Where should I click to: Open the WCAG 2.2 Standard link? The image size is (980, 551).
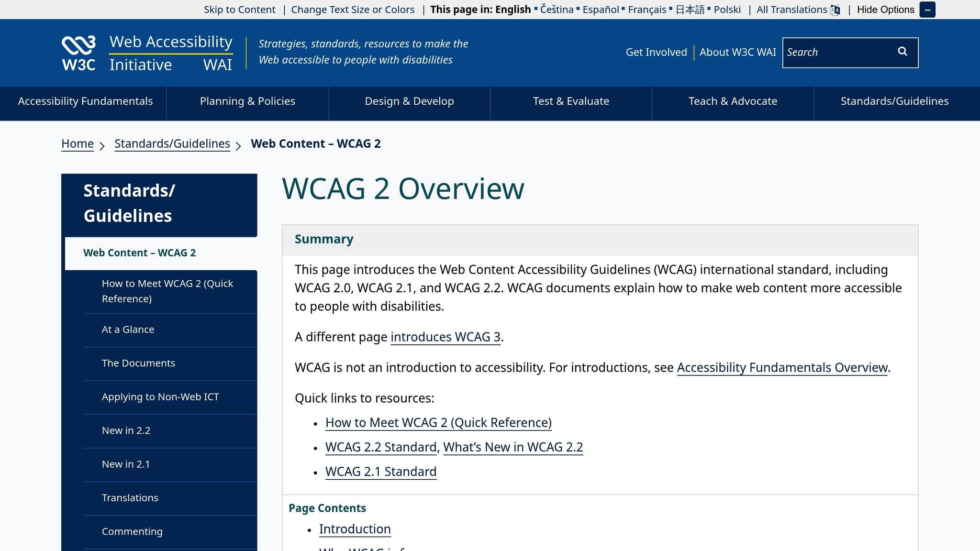(380, 447)
